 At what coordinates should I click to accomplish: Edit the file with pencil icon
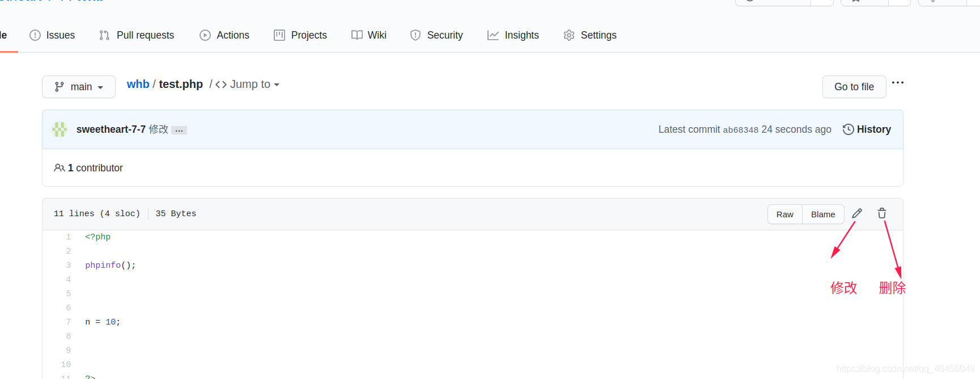[x=857, y=213]
